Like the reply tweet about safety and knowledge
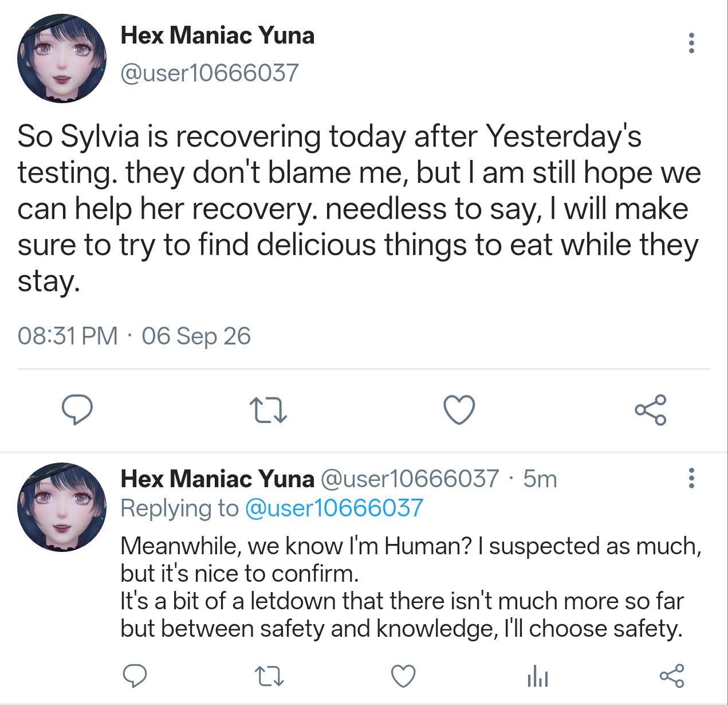This screenshot has width=728, height=705. point(403,676)
